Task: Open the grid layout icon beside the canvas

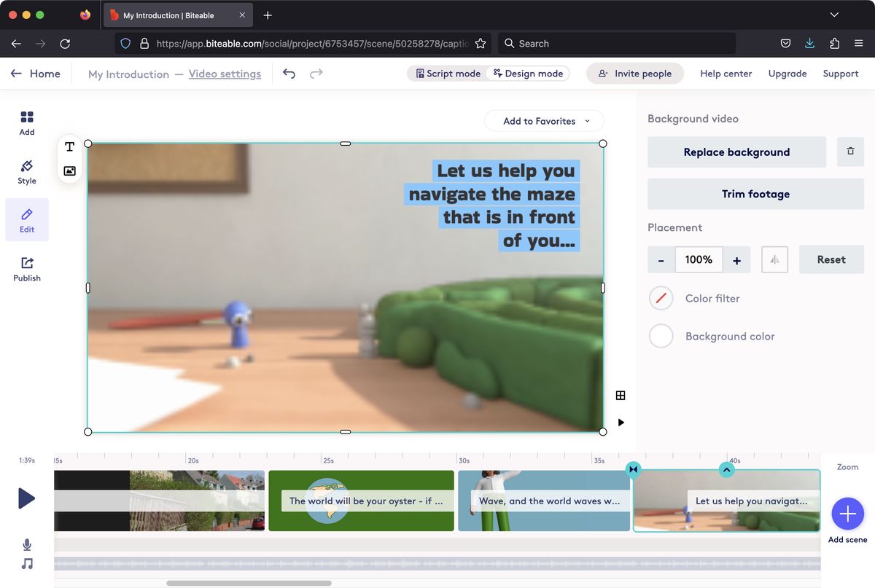Action: pos(621,395)
